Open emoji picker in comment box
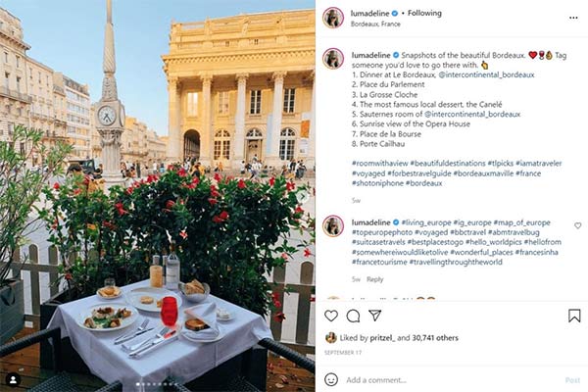 (331, 379)
